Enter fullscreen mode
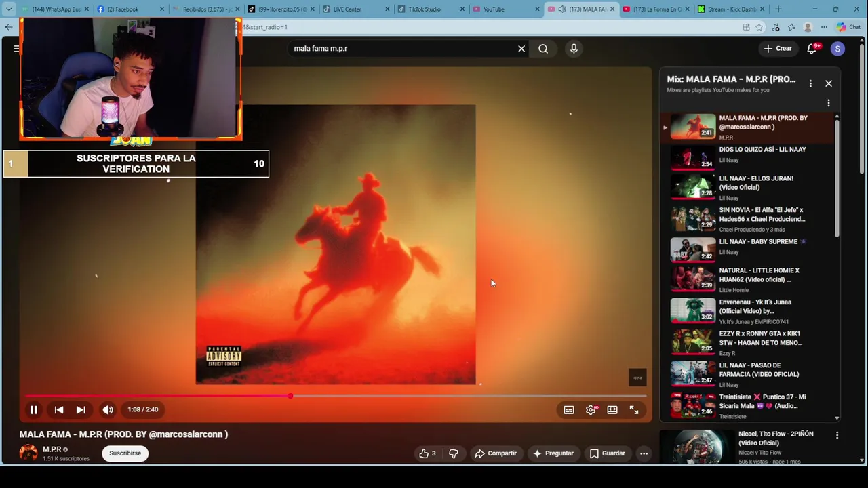This screenshot has height=488, width=868. click(634, 409)
